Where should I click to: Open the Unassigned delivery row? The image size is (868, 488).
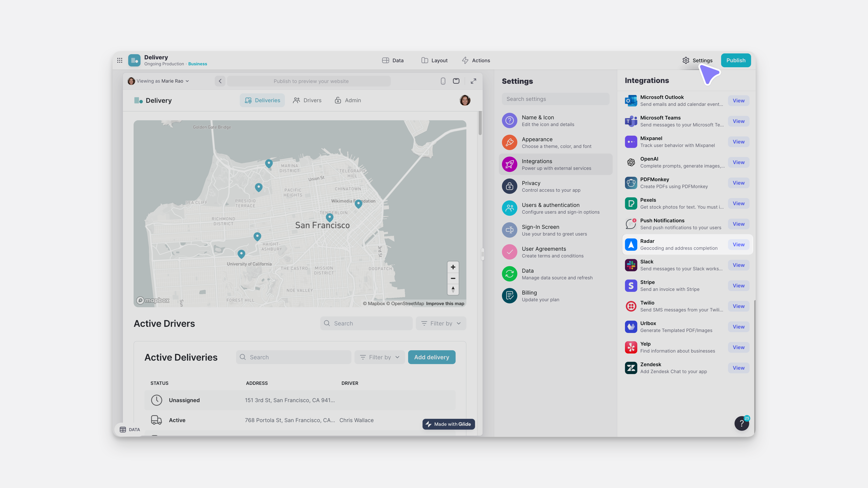[x=300, y=400]
